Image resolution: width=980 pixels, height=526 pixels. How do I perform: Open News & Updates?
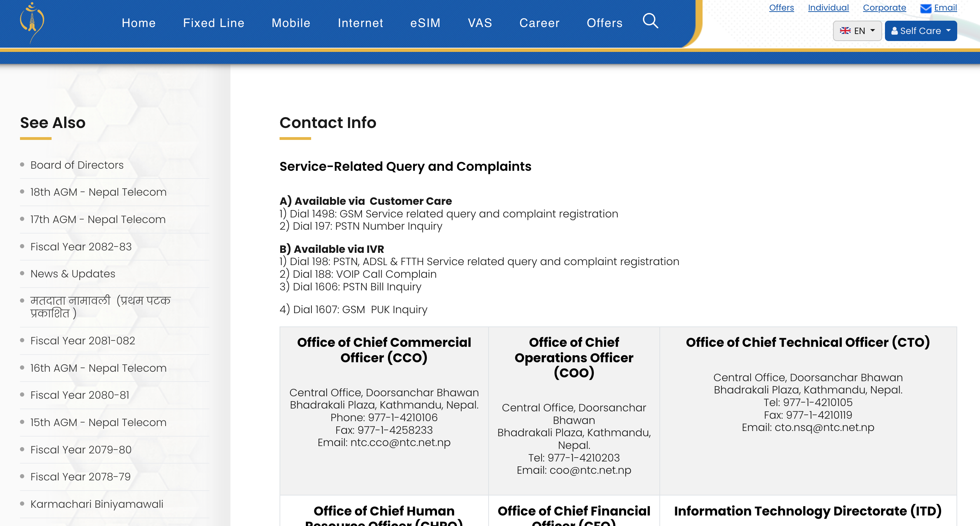[x=73, y=274]
